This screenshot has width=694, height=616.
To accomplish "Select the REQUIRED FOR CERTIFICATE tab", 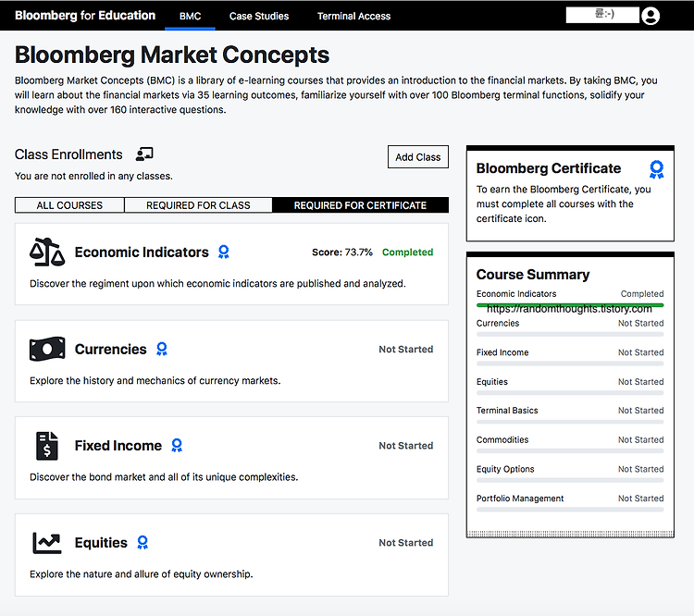I will 360,205.
